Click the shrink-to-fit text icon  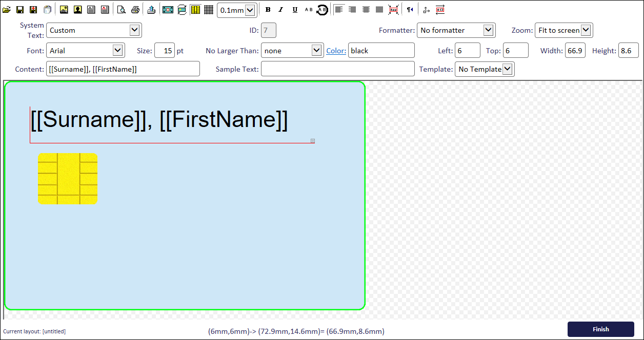point(393,9)
